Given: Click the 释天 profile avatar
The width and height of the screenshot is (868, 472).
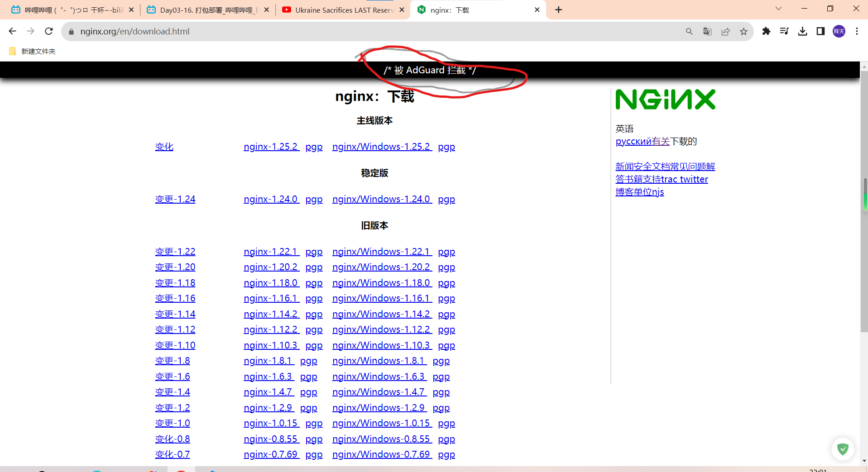Looking at the screenshot, I should [x=838, y=31].
